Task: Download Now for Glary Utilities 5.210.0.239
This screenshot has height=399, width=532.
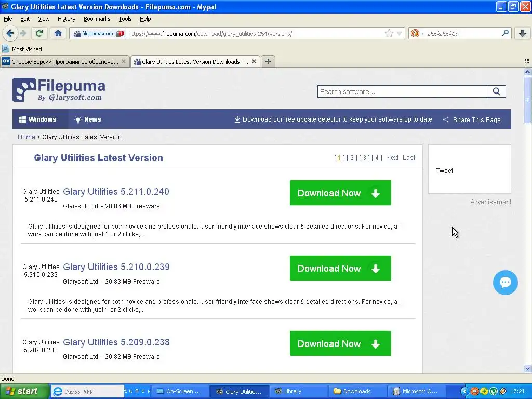Action: (x=340, y=268)
